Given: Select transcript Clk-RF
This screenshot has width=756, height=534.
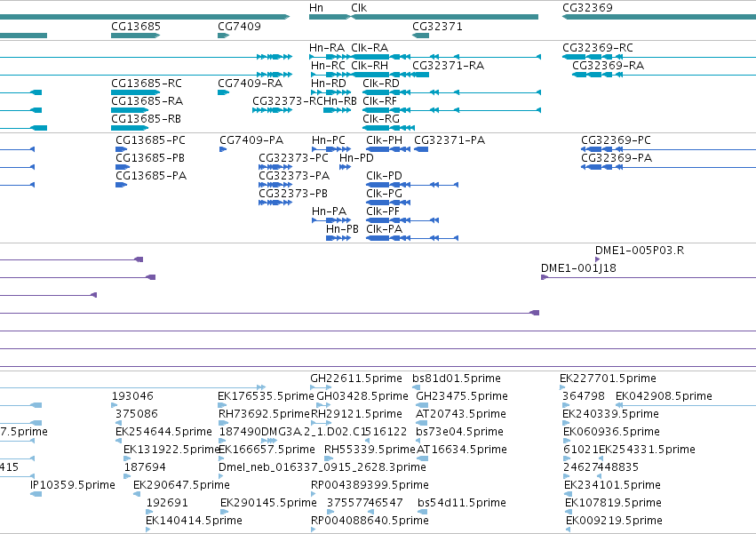Looking at the screenshot, I should pyautogui.click(x=452, y=110).
